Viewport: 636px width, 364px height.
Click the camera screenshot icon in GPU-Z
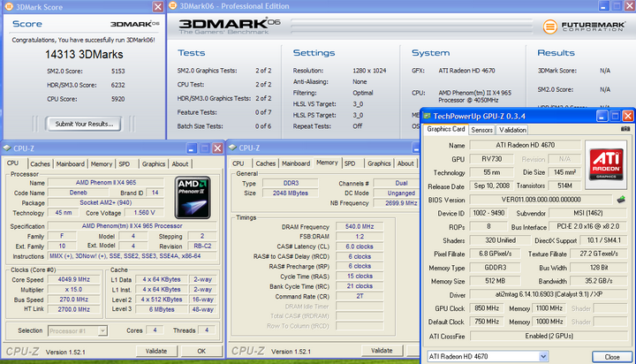click(x=625, y=129)
